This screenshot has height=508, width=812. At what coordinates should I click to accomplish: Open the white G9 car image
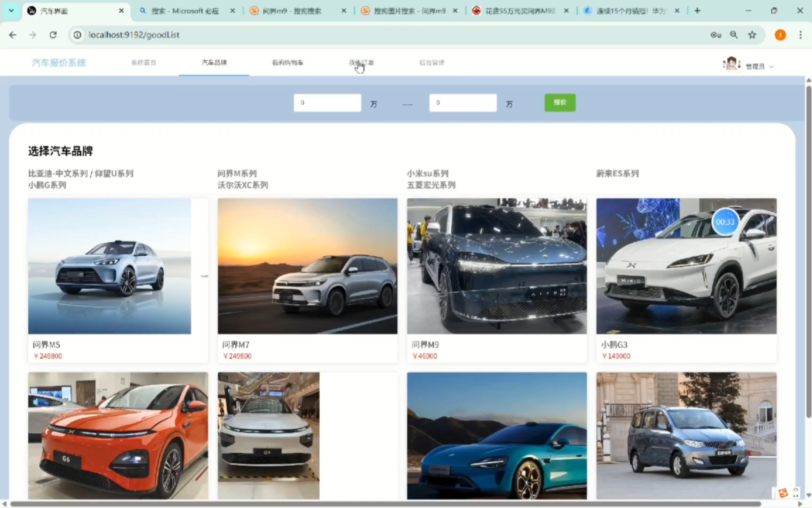coord(269,436)
